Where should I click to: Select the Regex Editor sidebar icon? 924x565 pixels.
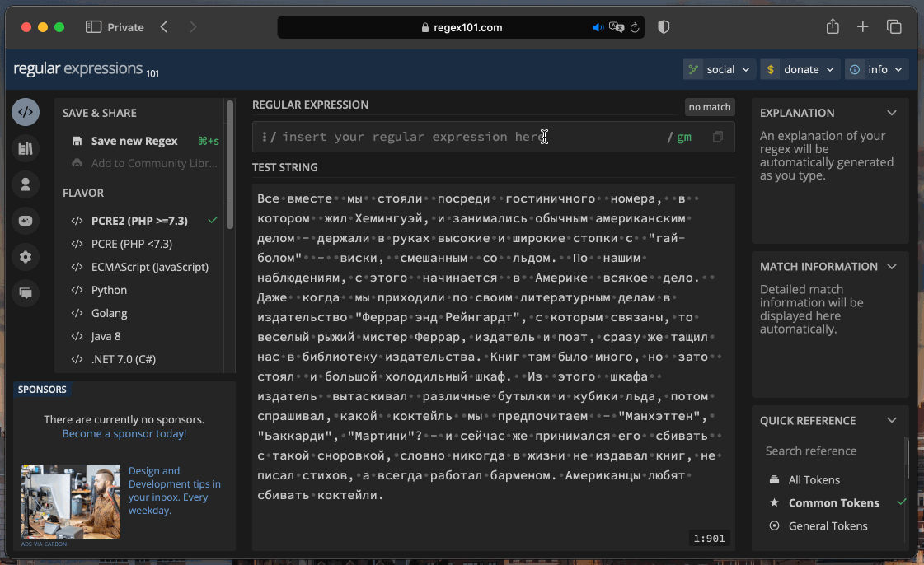(26, 111)
